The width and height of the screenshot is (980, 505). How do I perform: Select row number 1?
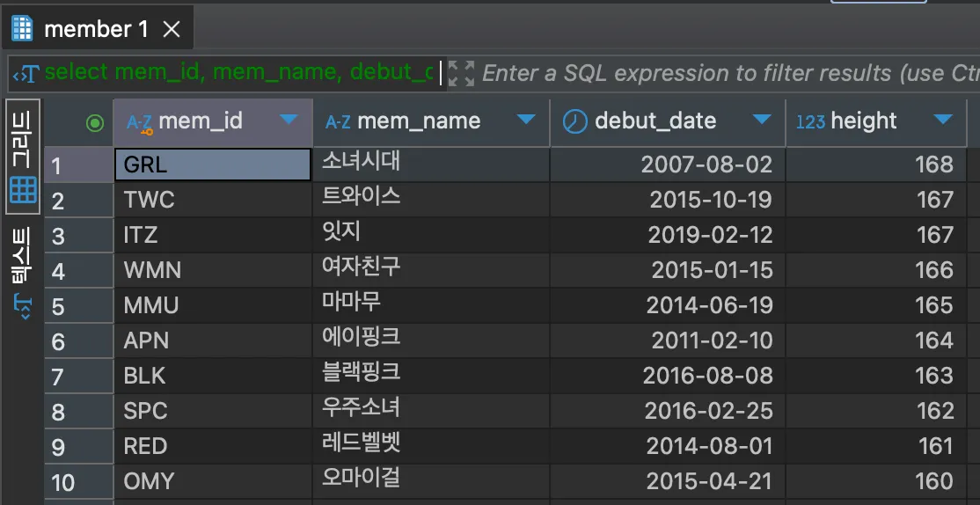79,165
